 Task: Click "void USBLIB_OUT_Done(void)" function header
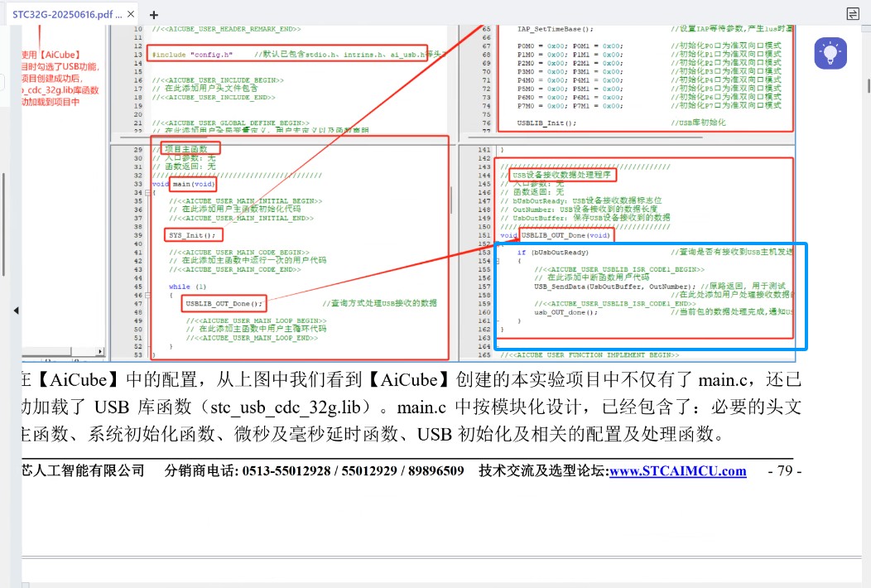(555, 235)
